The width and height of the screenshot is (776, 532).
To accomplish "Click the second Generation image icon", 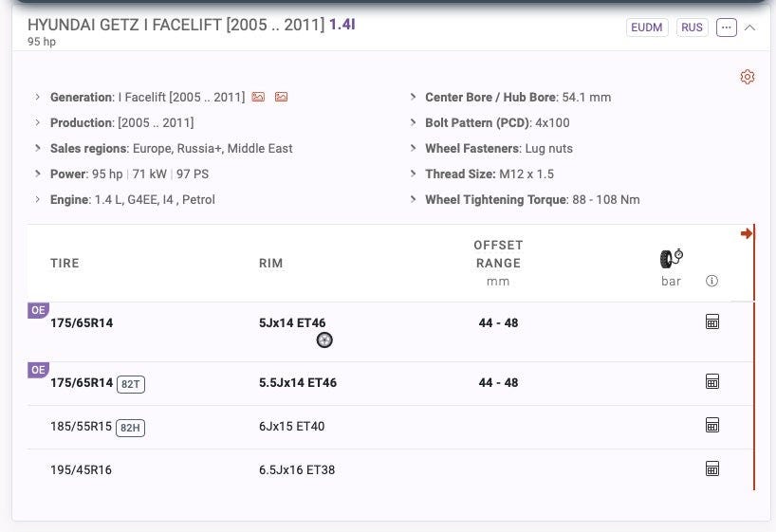I will (x=281, y=97).
